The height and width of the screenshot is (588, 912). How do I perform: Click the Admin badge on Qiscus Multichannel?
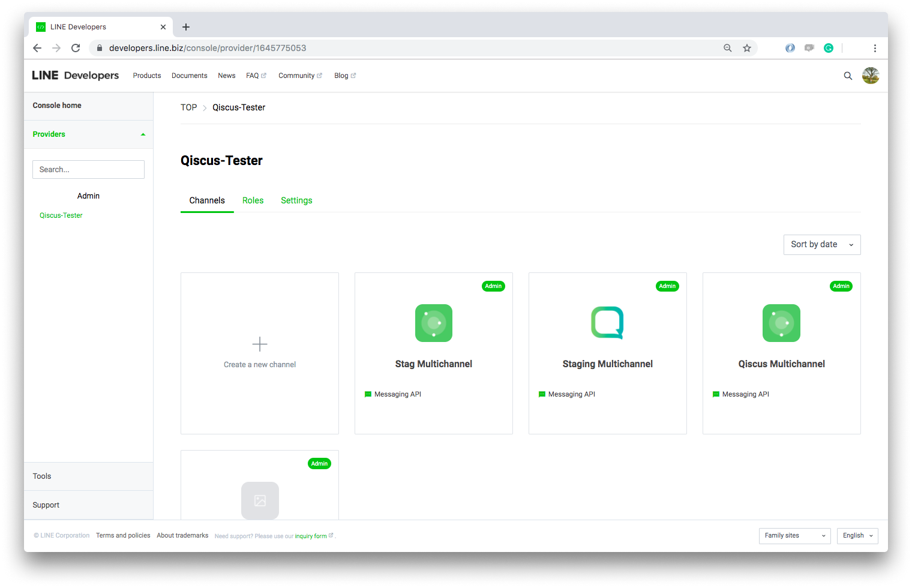(841, 286)
